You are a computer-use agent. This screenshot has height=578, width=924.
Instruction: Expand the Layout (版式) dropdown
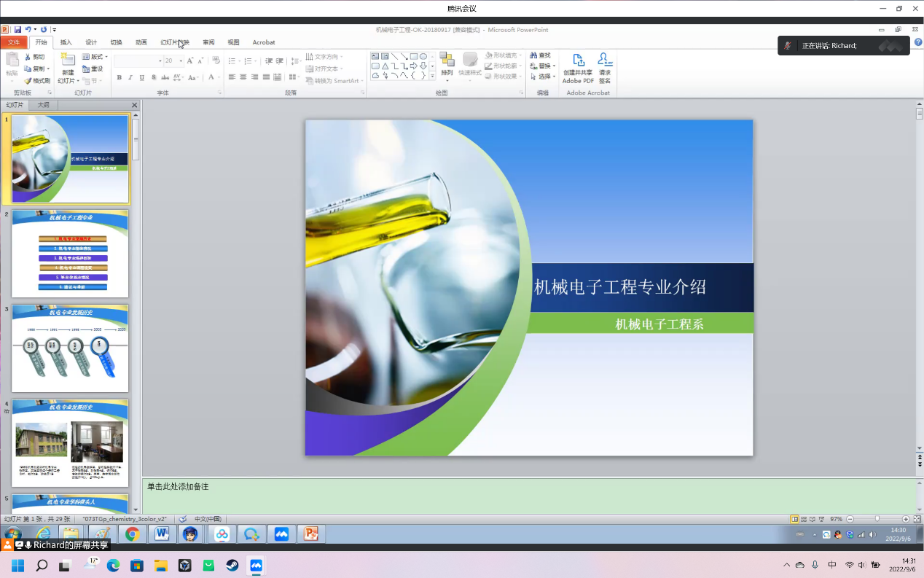[106, 57]
